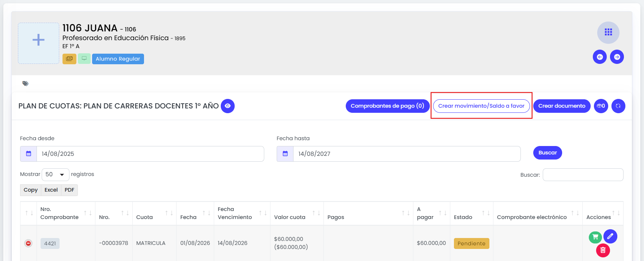644x261 pixels.
Task: Go to previous student arrow
Action: 600,57
